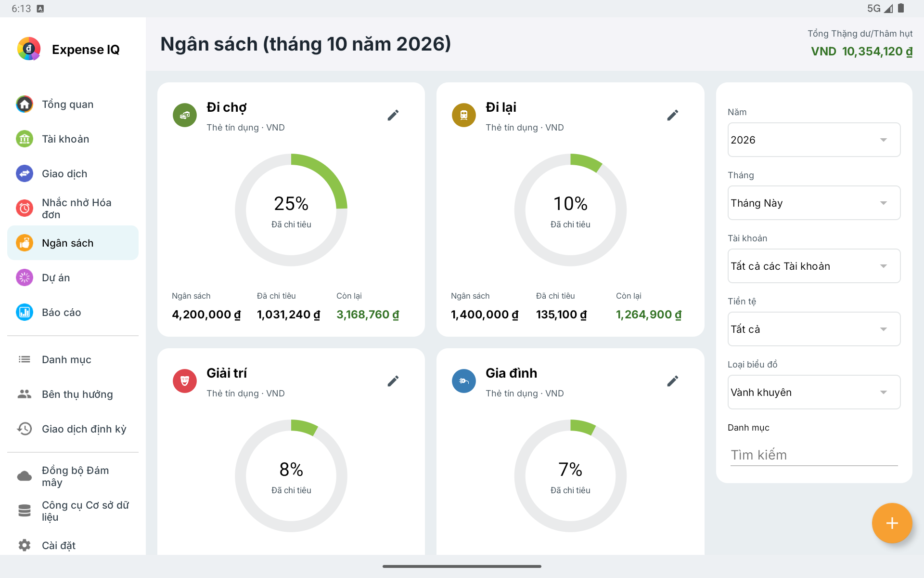Edit the Đi chợ budget

[393, 115]
